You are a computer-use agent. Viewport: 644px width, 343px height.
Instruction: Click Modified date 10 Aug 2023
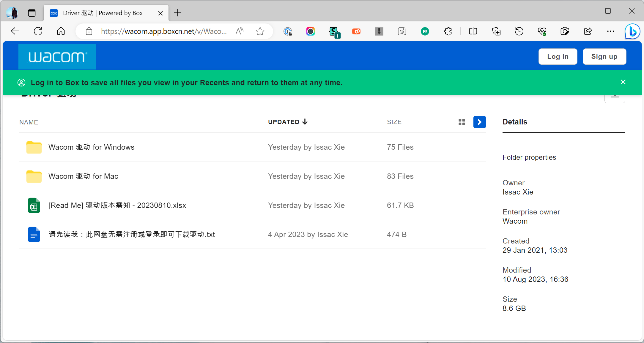(535, 279)
